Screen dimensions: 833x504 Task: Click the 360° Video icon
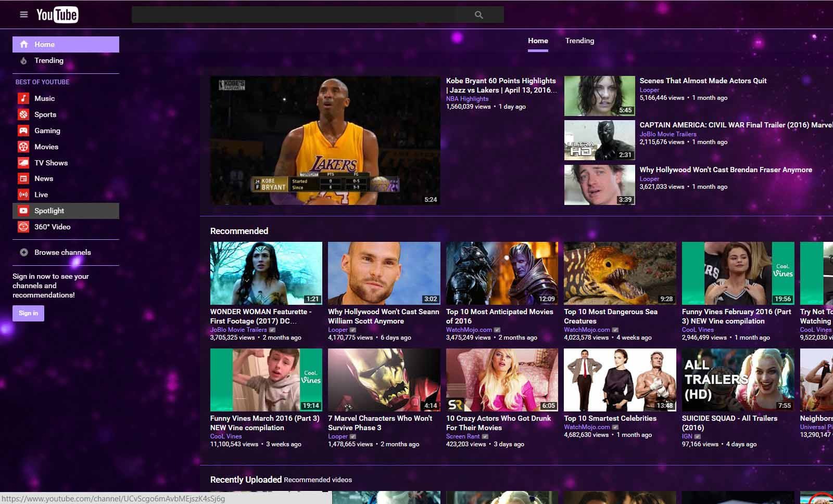[x=23, y=227]
